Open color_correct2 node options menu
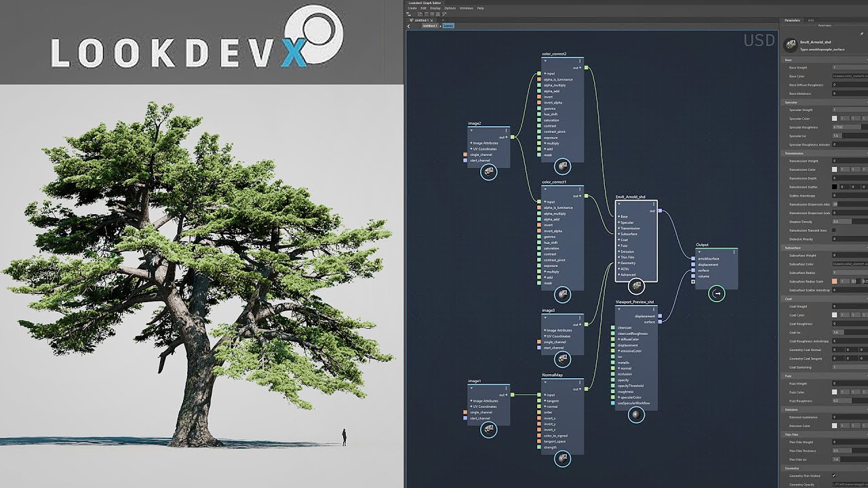The image size is (868, 488). [580, 62]
